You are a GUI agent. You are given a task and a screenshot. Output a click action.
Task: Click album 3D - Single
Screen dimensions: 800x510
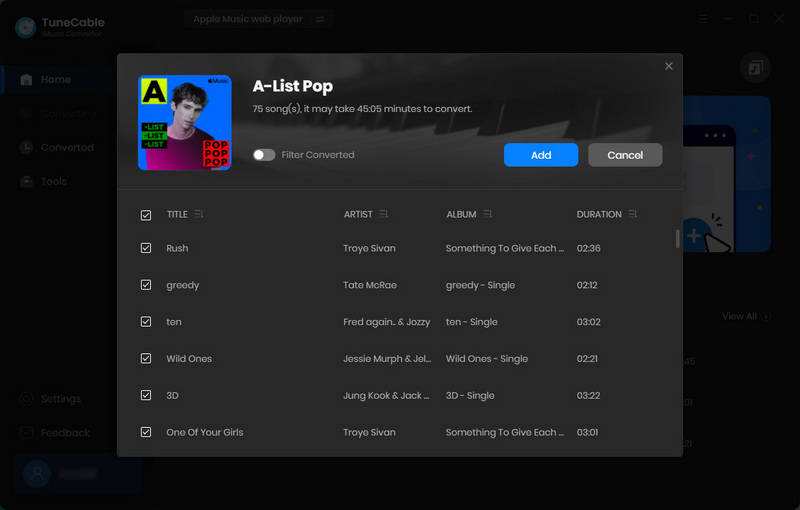[x=470, y=395]
